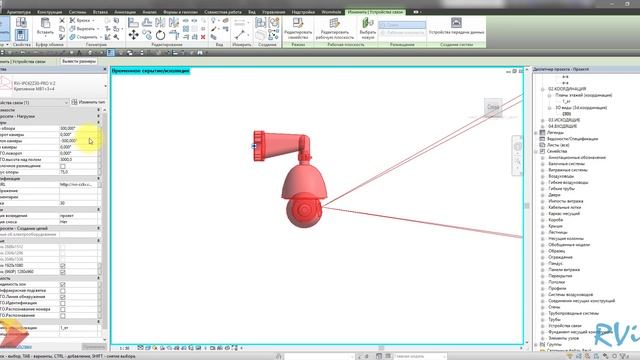Image resolution: width=640 pixels, height=360 pixels.
Task: Select the Offset tool in the Редактирование group
Action: coord(147,22)
